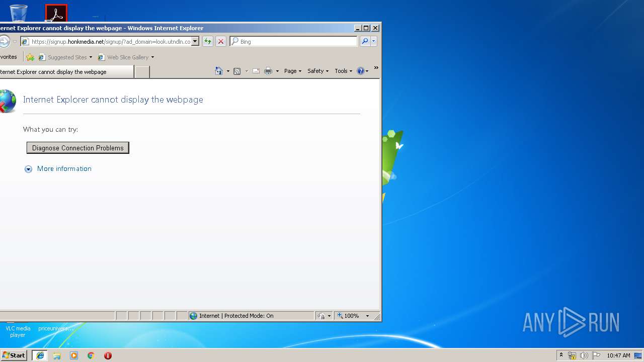Screen dimensions: 644x362
Task: Open the zoom level 100% control
Action: click(x=348, y=316)
